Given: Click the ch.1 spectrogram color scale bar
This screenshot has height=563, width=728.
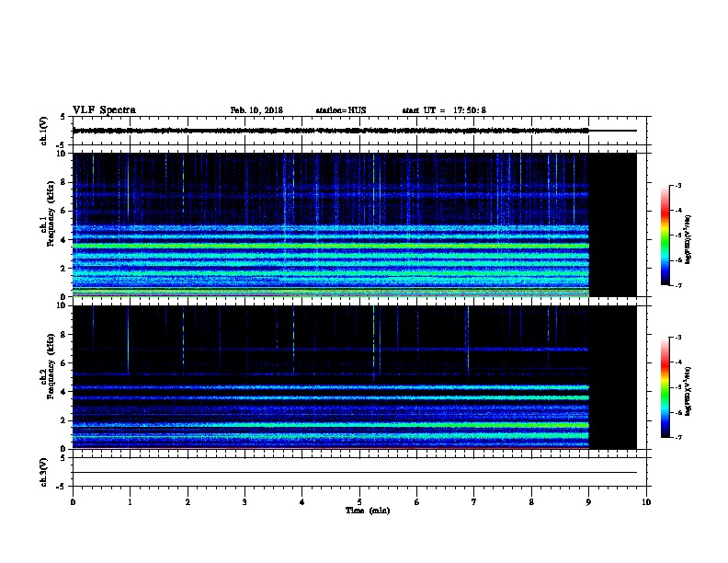Looking at the screenshot, I should (665, 236).
